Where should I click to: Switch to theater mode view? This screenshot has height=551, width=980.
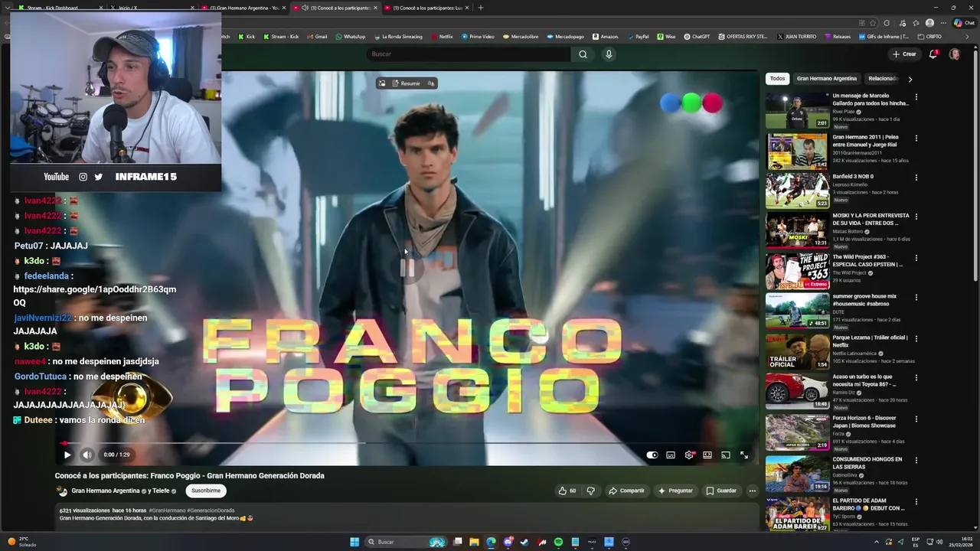coord(707,455)
